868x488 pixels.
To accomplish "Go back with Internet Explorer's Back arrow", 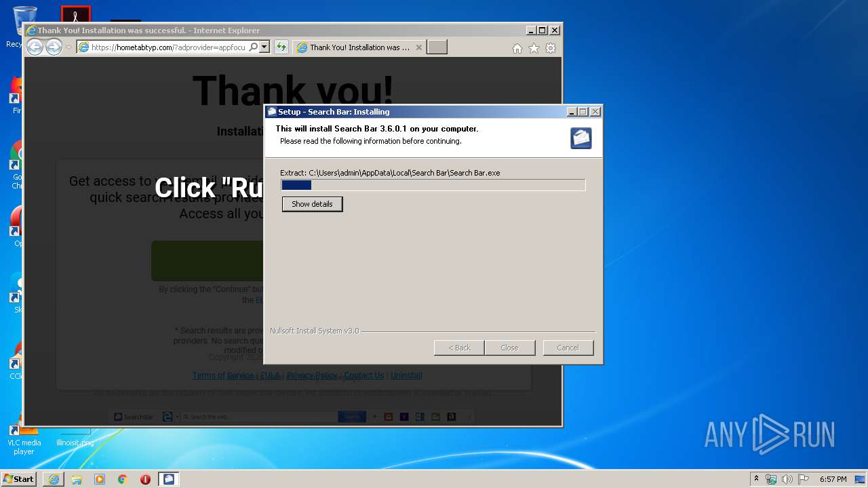I will tap(35, 47).
